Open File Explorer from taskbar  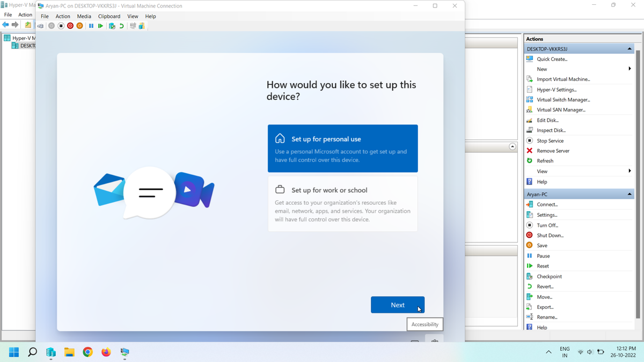tap(69, 352)
